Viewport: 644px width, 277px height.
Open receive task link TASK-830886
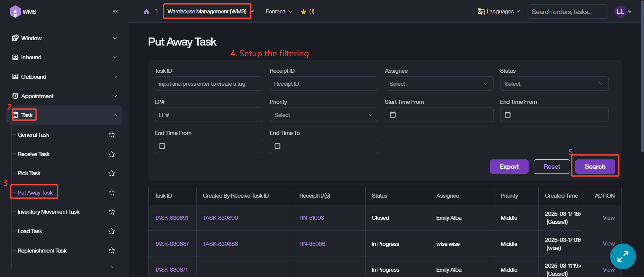pos(220,244)
